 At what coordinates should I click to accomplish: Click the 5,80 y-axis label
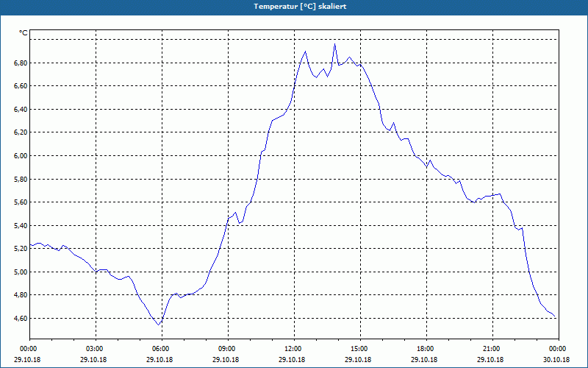[x=21, y=180]
